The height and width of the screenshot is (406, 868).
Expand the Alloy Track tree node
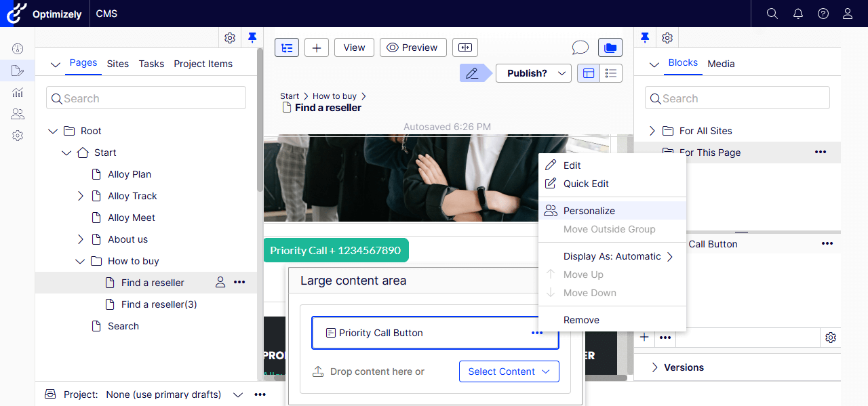pyautogui.click(x=81, y=196)
